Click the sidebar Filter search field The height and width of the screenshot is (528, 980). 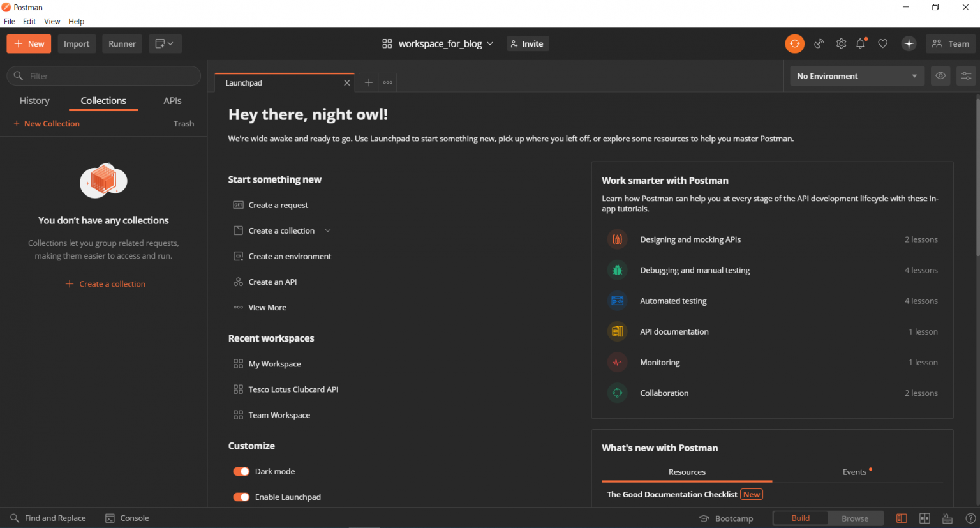click(103, 75)
